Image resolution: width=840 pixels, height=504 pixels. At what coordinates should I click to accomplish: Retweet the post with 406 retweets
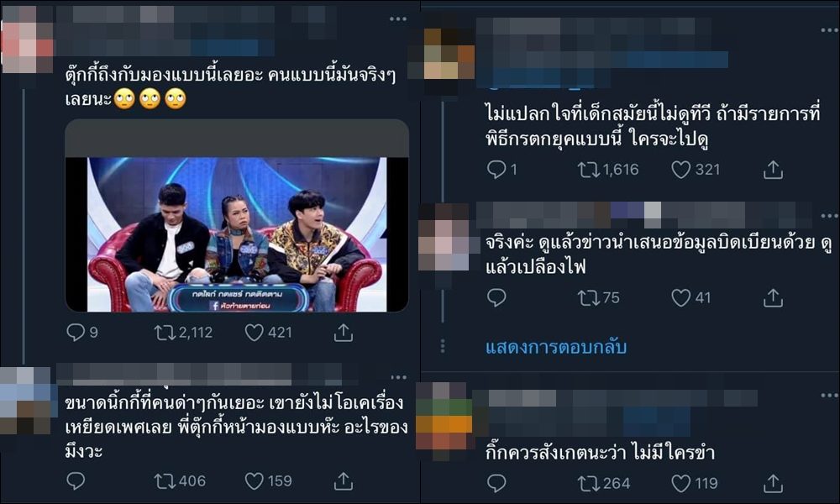165,481
